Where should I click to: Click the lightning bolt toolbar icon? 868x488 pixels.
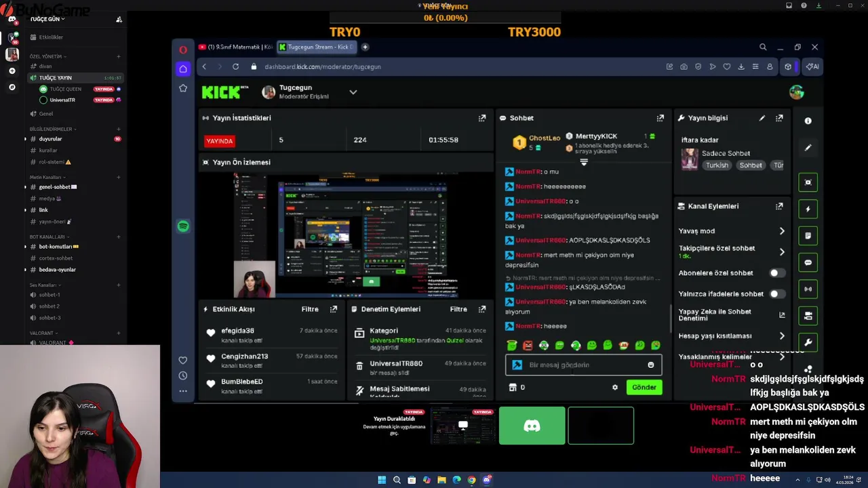click(x=808, y=209)
